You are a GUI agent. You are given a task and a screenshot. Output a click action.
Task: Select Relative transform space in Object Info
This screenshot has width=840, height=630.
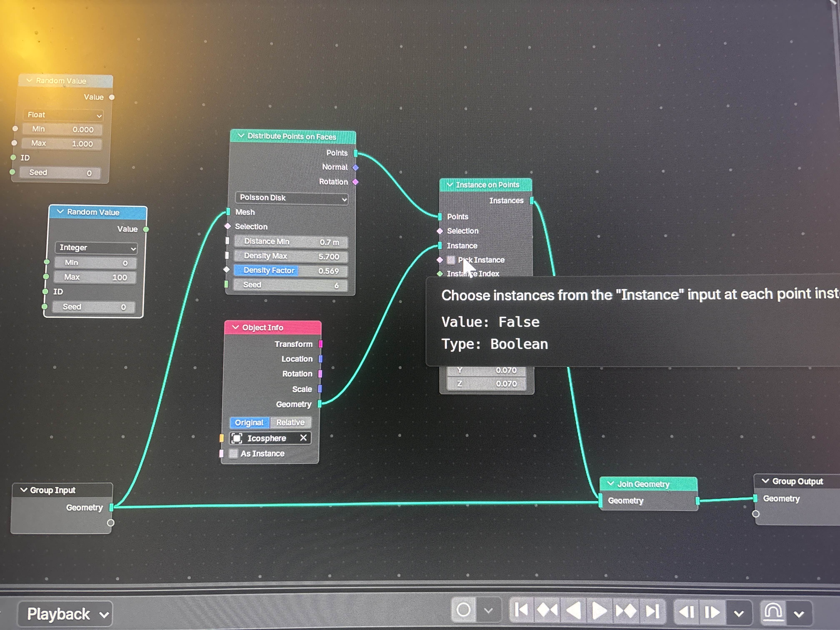[x=290, y=423]
